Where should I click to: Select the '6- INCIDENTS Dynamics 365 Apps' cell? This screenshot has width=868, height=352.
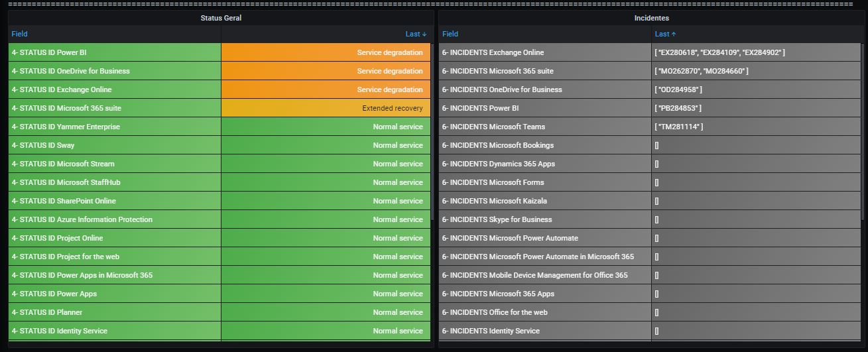[545, 164]
